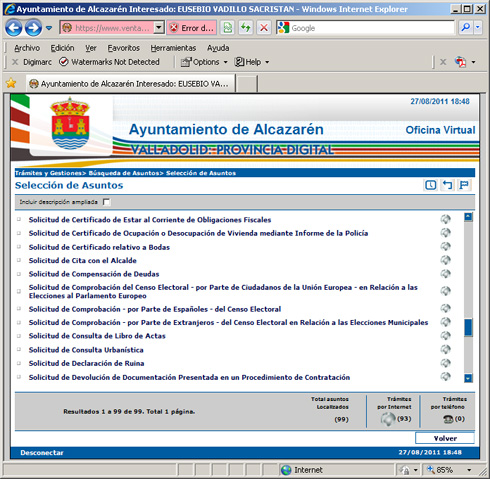The height and width of the screenshot is (479, 490).
Task: Open the Herramientas menu
Action: 173,48
